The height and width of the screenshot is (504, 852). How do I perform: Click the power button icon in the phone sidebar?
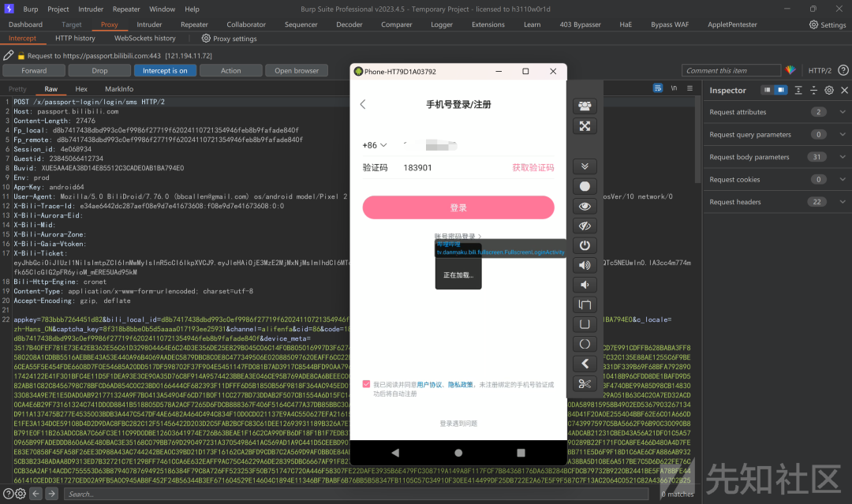(x=585, y=245)
